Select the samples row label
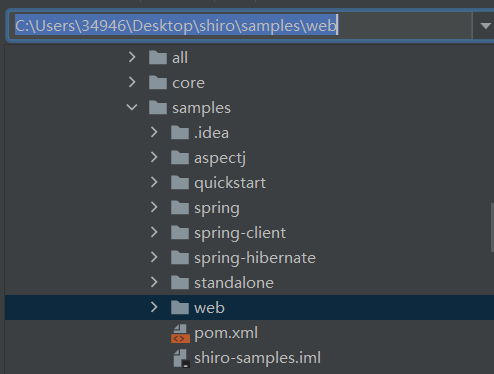 tap(201, 108)
